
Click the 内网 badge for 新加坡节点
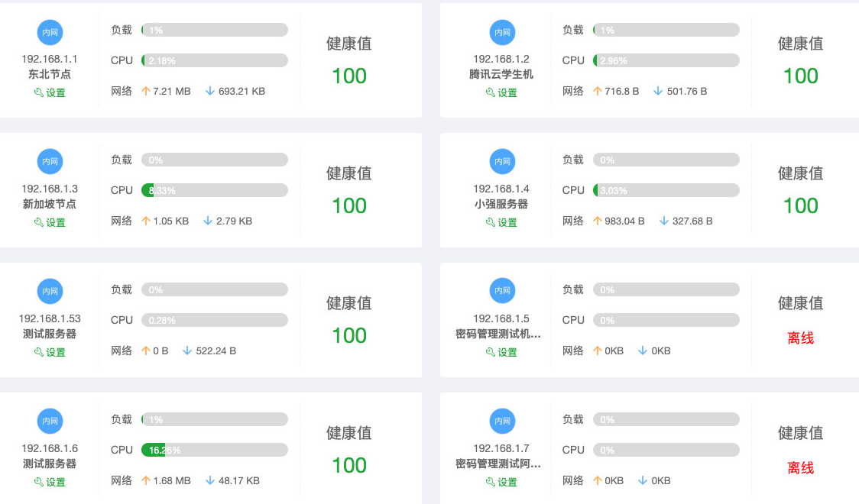[x=50, y=162]
